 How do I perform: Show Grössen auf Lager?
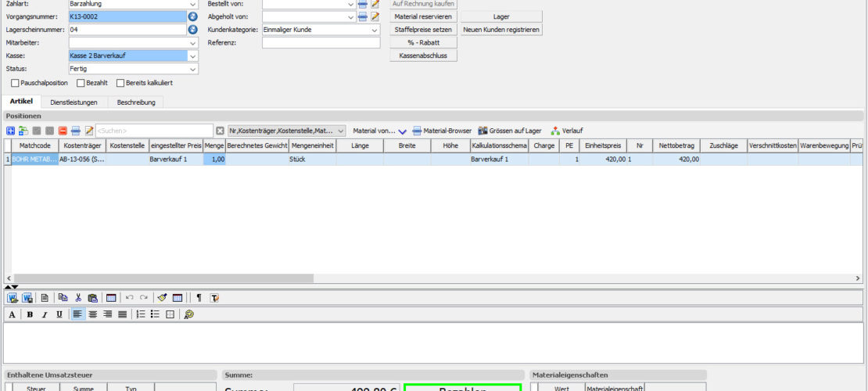pyautogui.click(x=510, y=131)
